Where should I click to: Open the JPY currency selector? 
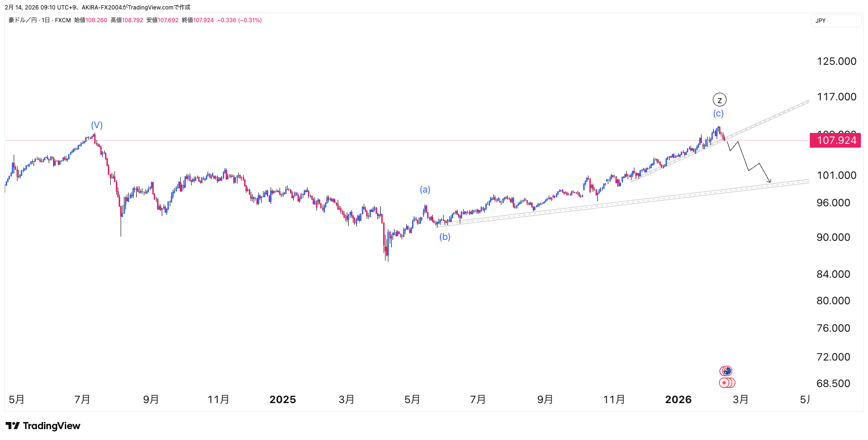point(835,21)
